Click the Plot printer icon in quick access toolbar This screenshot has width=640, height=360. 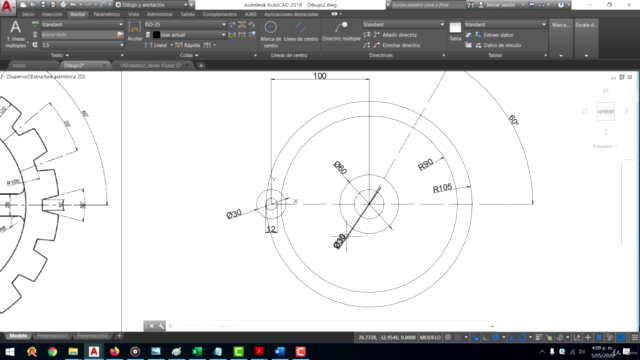coord(63,4)
